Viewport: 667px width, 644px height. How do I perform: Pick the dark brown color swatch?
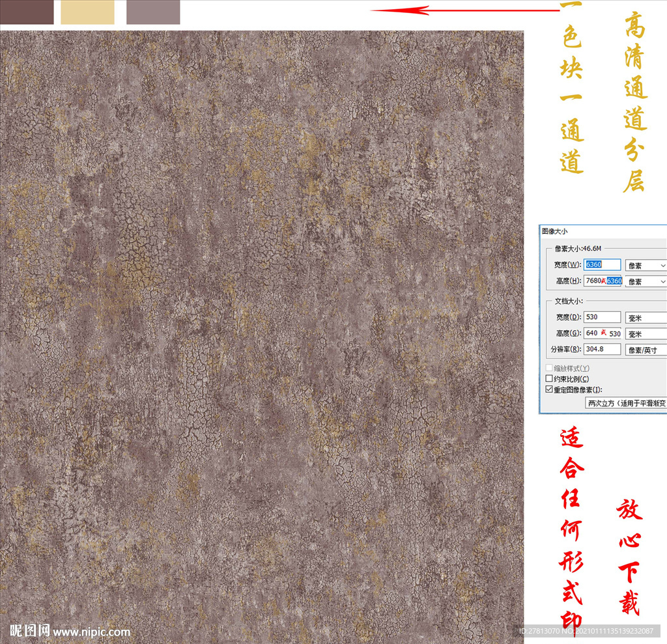pos(27,12)
